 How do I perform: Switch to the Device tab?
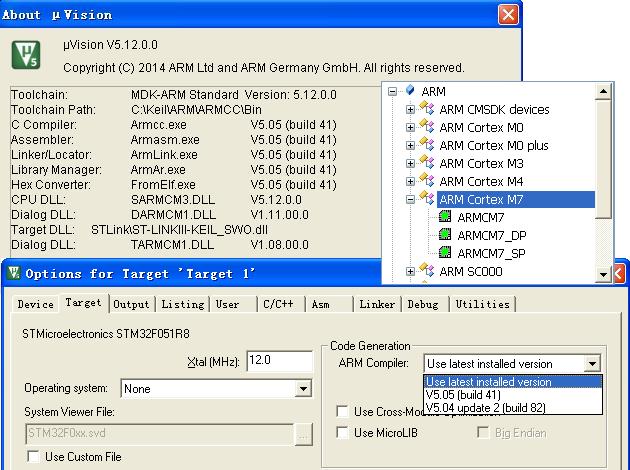36,304
